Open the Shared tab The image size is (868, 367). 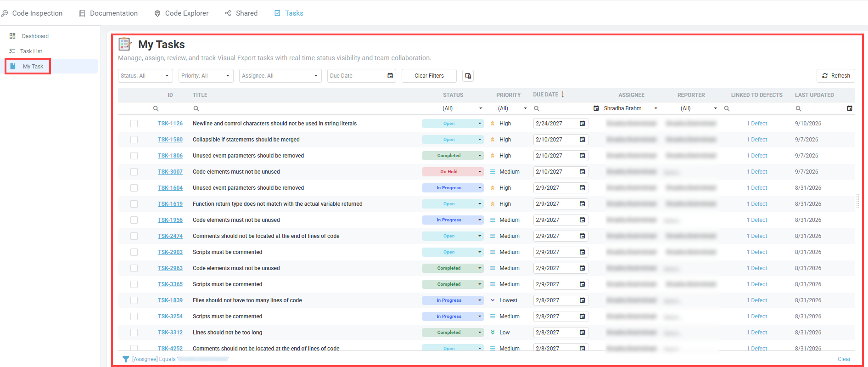pos(241,13)
